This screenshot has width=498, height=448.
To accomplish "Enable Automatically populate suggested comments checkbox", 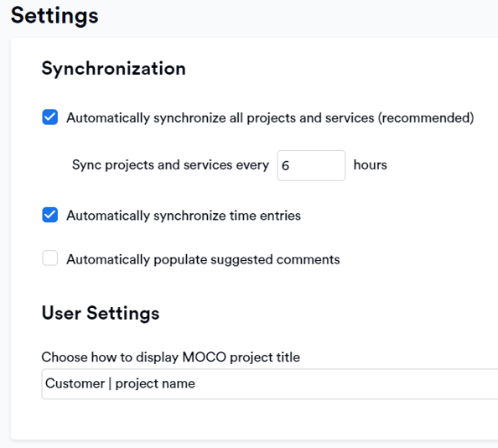I will pos(49,258).
